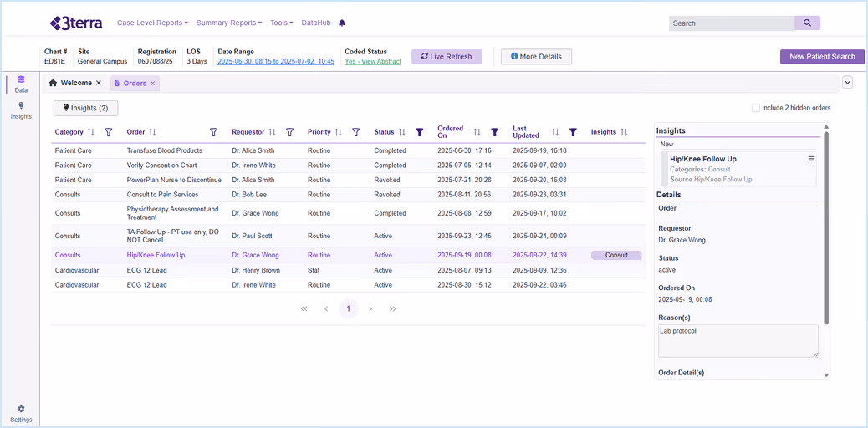Sort by Category column arrows
This screenshot has width=868, height=428.
91,132
